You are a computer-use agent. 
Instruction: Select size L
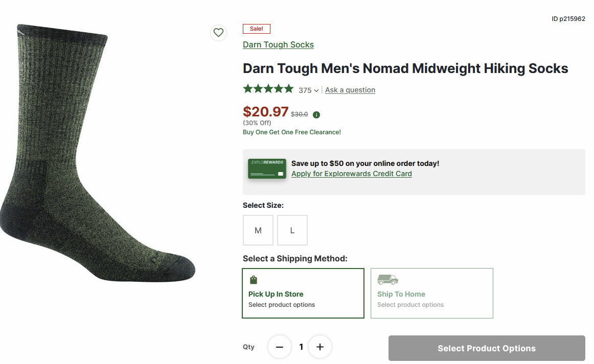(292, 230)
